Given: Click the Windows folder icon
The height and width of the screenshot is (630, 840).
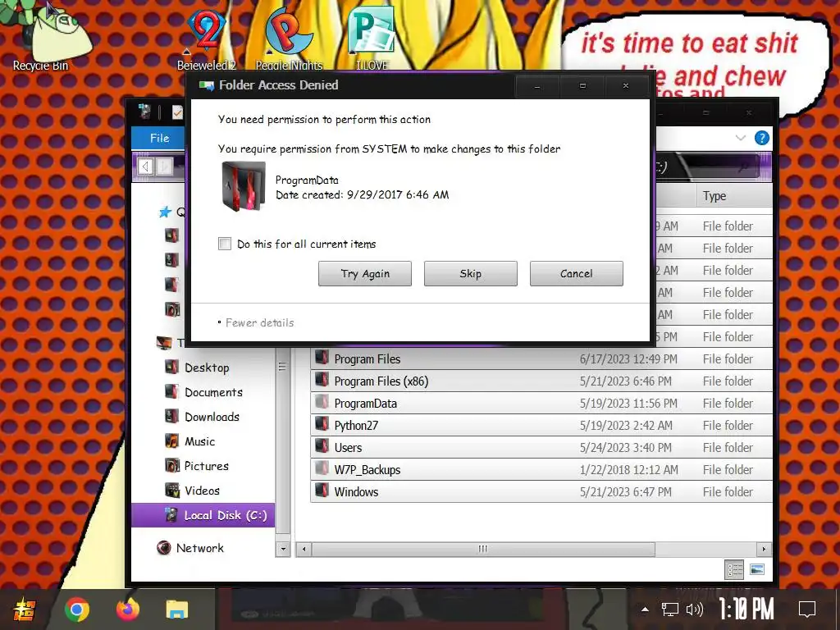Looking at the screenshot, I should point(322,491).
